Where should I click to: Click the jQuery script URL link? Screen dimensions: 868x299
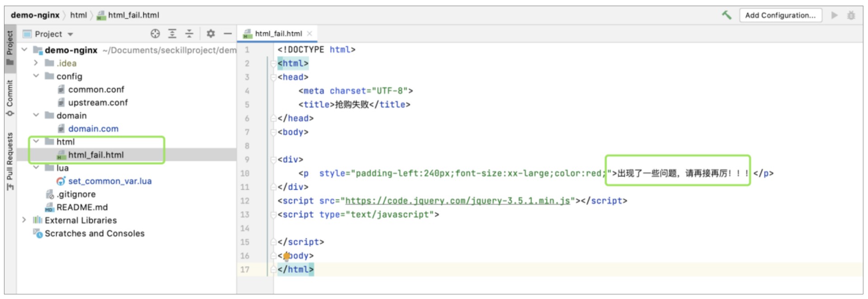coord(457,201)
